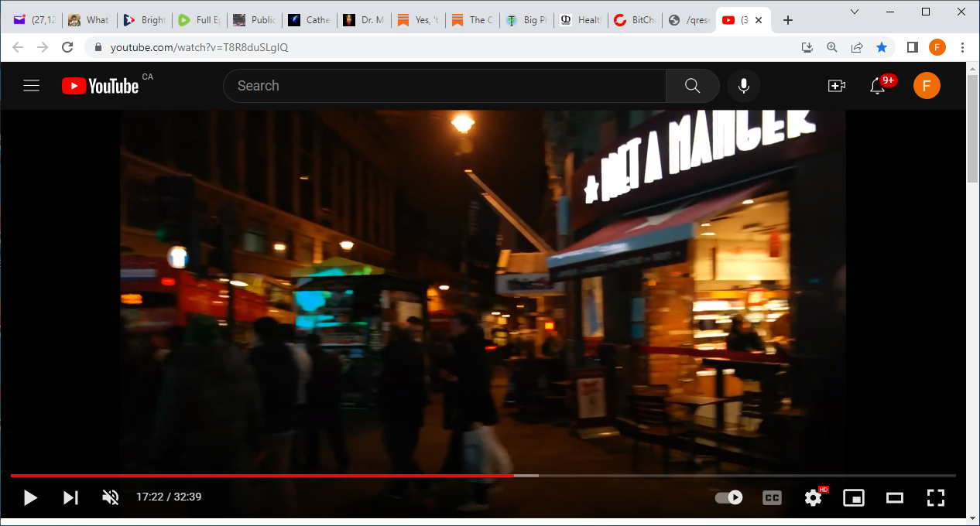Viewport: 980px width, 526px height.
Task: Toggle theater mode
Action: [x=895, y=497]
